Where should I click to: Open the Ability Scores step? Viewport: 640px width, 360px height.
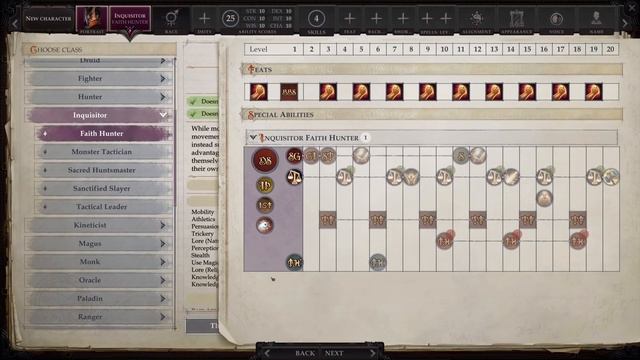(257, 20)
